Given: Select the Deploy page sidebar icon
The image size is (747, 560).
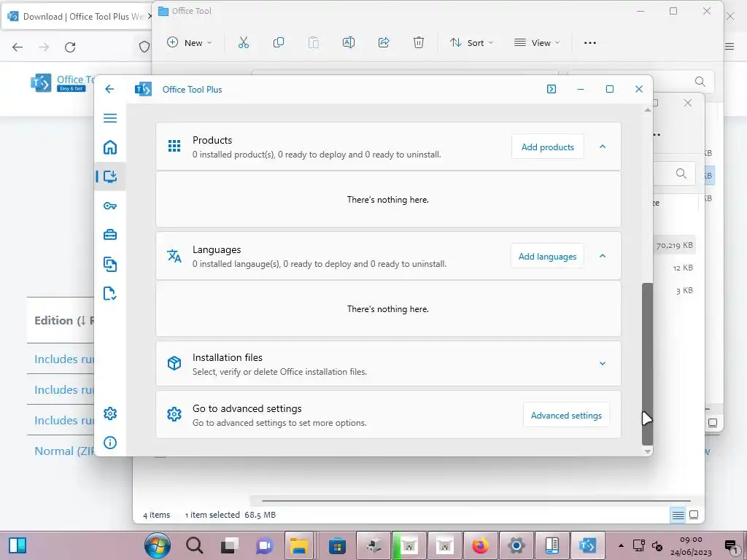Looking at the screenshot, I should tap(110, 176).
